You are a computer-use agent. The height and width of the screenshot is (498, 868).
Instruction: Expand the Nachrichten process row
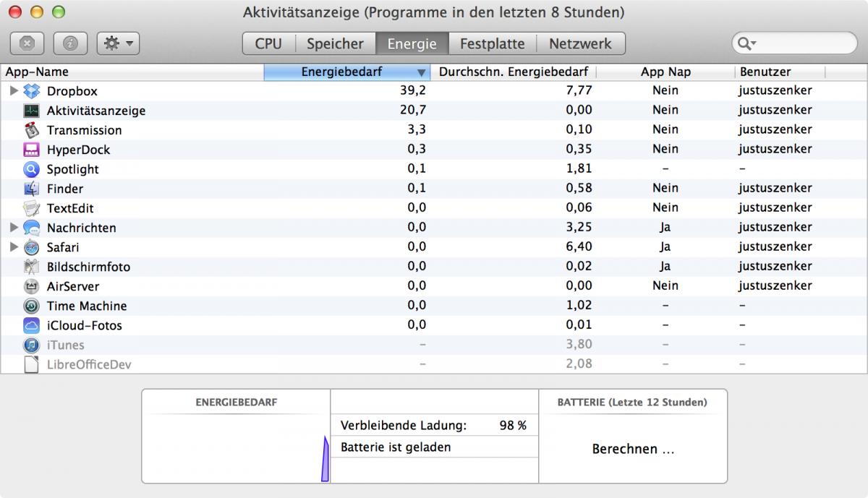coord(13,228)
